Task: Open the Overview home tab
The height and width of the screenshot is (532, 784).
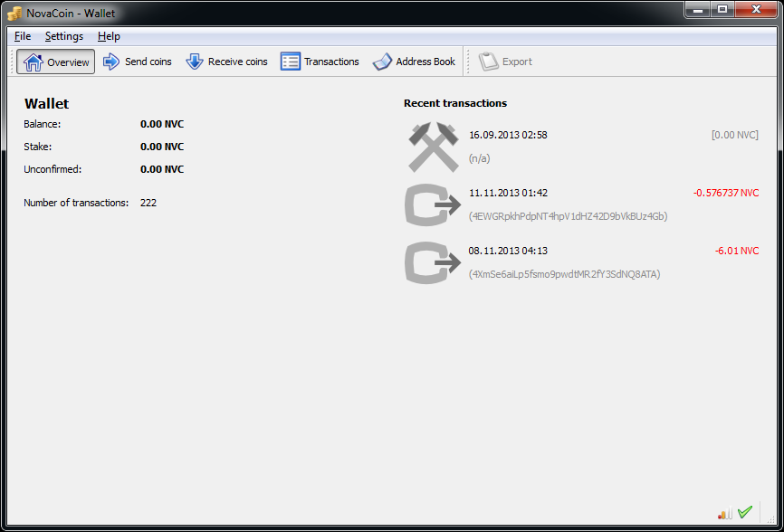Action: (55, 62)
